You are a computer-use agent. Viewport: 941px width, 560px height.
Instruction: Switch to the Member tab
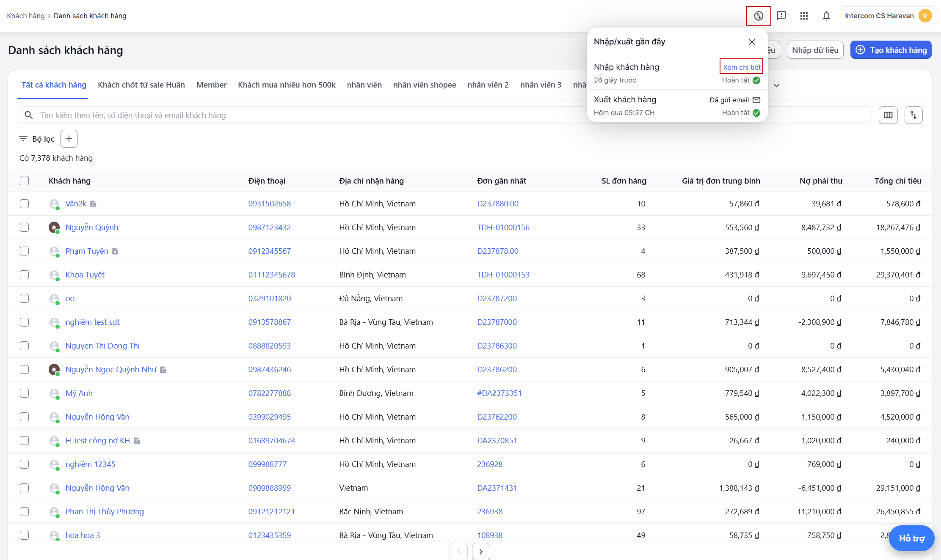211,85
